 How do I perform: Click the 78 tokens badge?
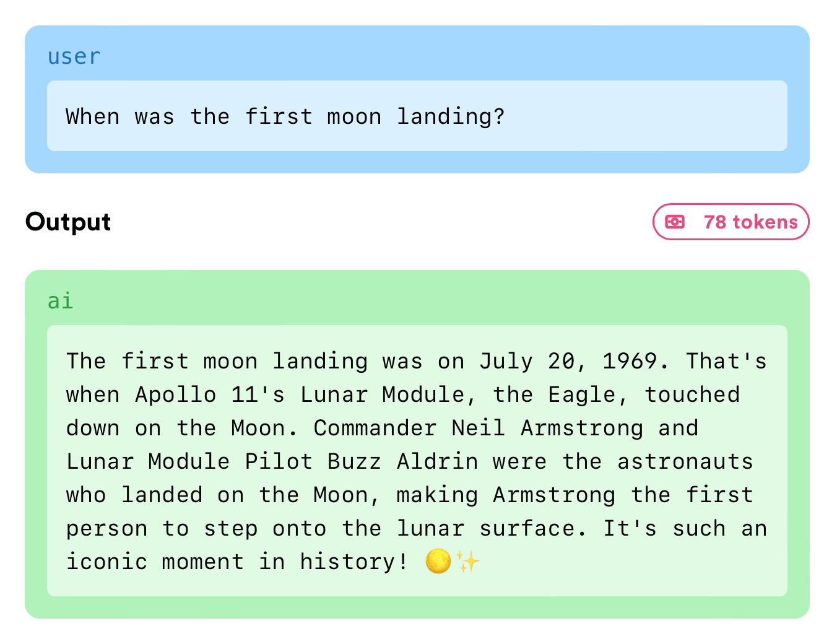(x=731, y=222)
